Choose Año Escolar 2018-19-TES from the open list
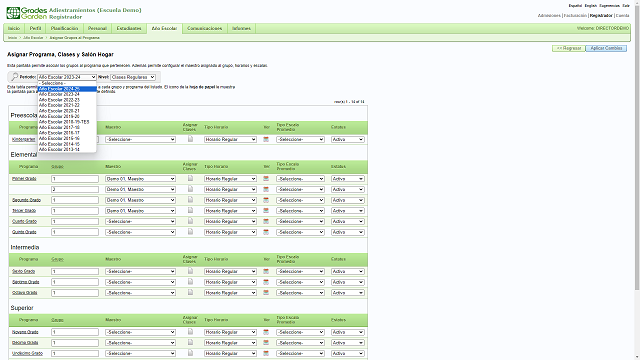Viewport: 640px width, 360px height. pos(67,122)
